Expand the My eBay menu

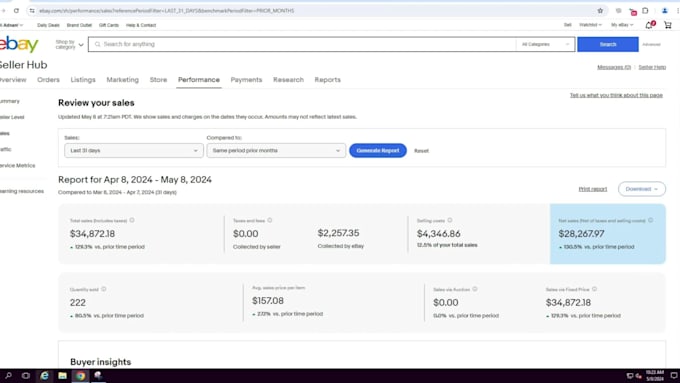[622, 25]
